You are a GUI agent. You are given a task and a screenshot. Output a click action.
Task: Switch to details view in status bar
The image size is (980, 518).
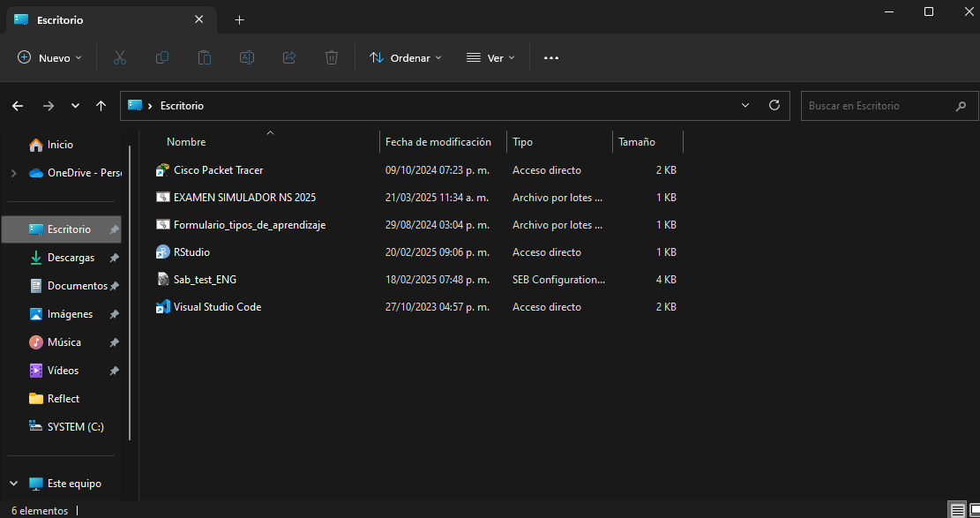pos(957,510)
